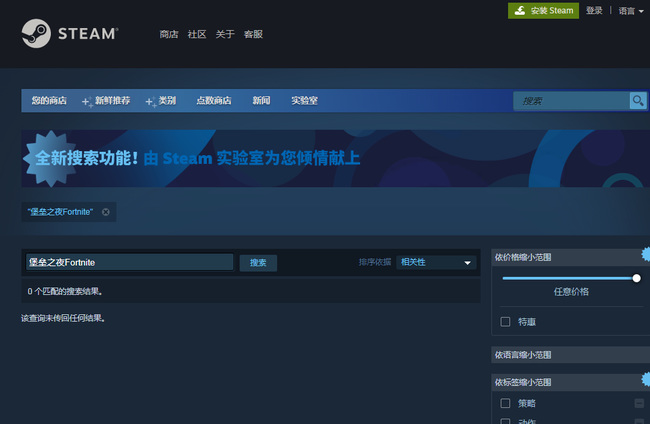Open the 类别 store tab

pos(167,101)
